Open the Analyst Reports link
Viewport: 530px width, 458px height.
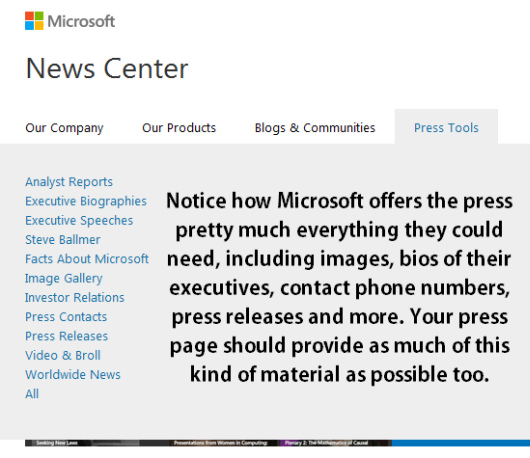click(69, 182)
